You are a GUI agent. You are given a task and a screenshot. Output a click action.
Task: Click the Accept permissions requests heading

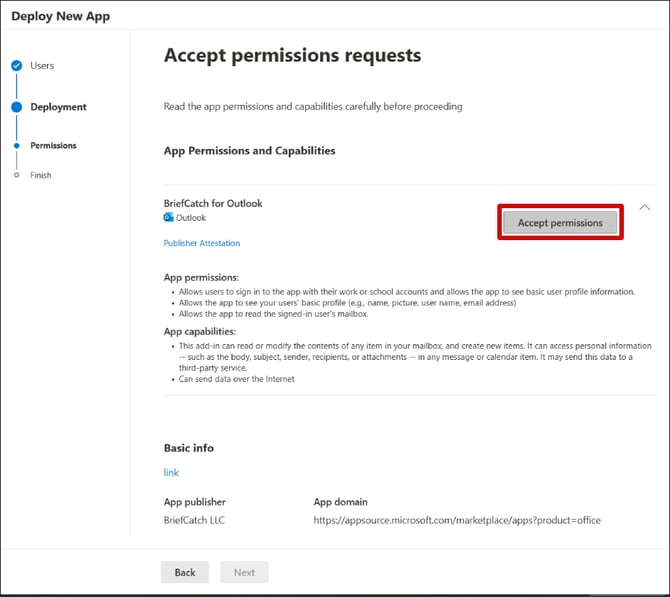point(292,56)
